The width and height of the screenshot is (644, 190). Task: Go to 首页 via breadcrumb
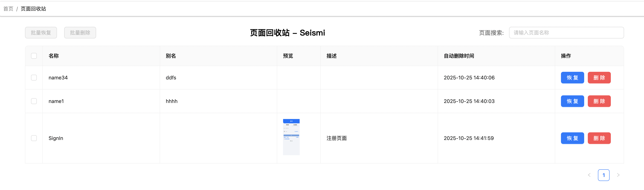coord(8,9)
